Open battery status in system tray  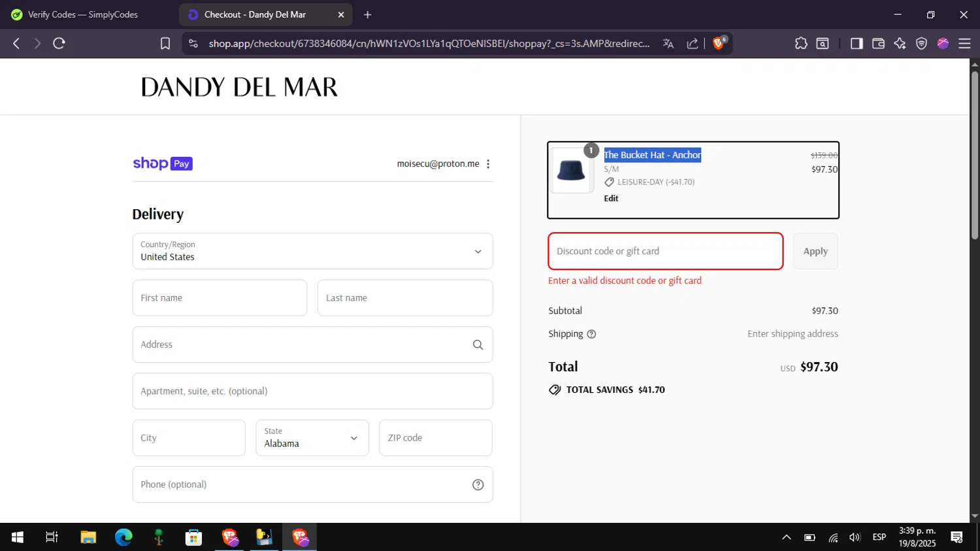click(809, 537)
